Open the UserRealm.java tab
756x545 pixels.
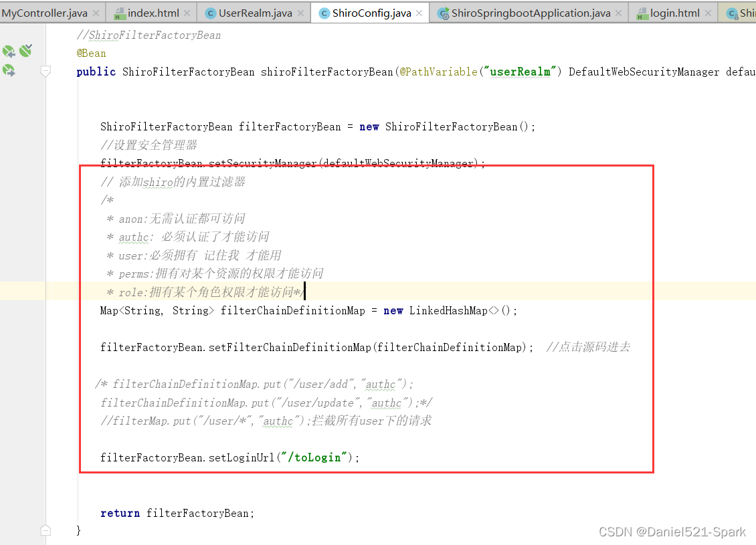(255, 13)
